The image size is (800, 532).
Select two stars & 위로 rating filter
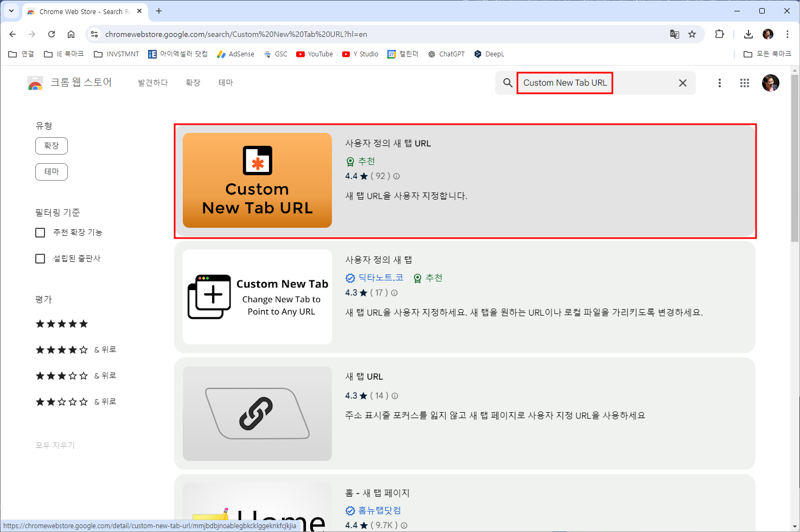(x=76, y=402)
